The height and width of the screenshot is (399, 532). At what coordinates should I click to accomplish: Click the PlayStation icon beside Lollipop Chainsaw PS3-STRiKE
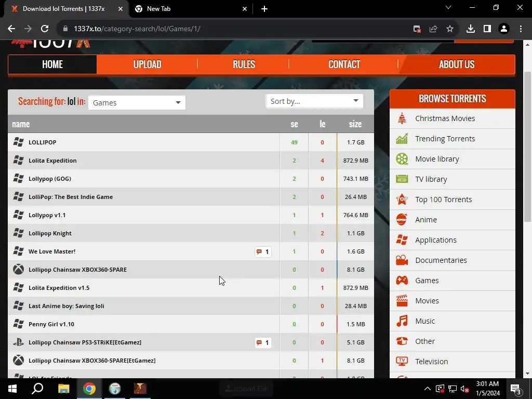click(18, 342)
